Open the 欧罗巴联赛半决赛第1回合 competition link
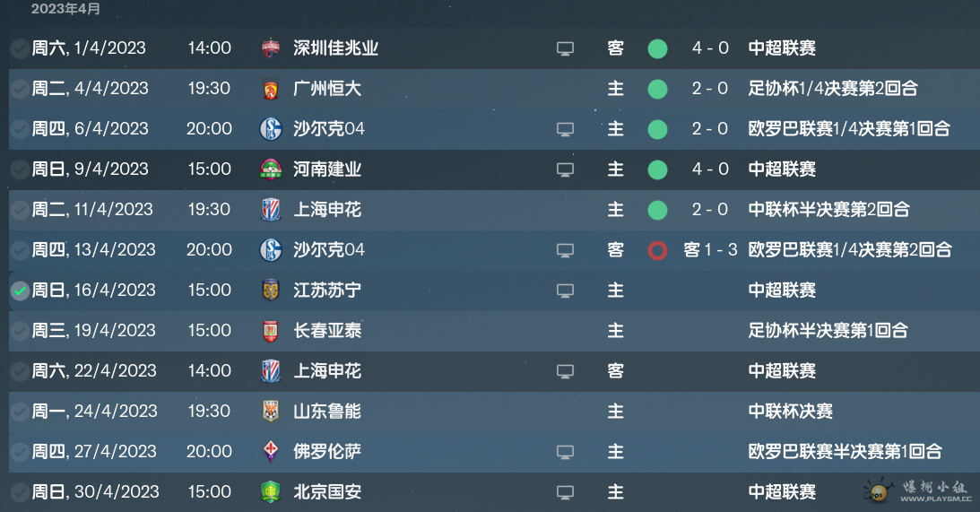The height and width of the screenshot is (512, 980). 845,451
